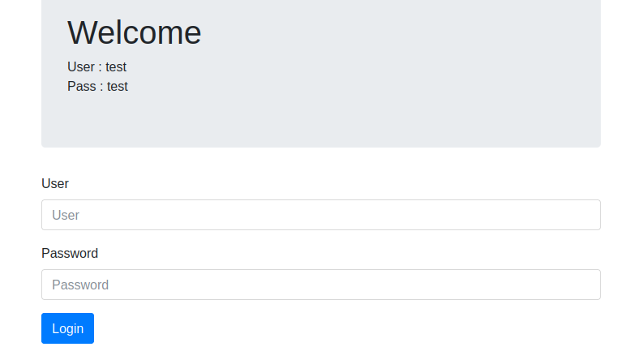Screen dimensions: 617x364
Task: Click the blue Login button
Action: click(x=67, y=328)
